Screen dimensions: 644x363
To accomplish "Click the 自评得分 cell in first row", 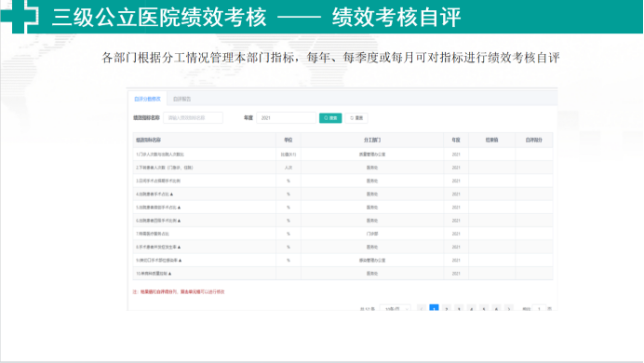I will pos(534,155).
